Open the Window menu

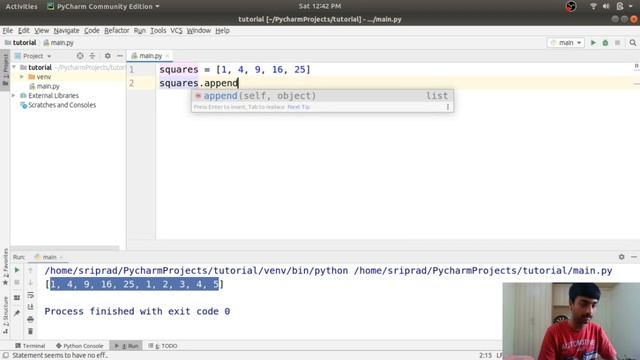pyautogui.click(x=199, y=31)
